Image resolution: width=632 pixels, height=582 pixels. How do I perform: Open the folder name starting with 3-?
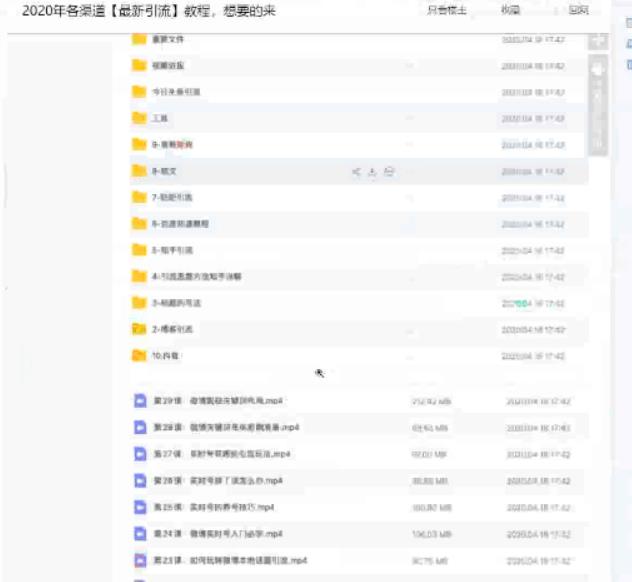tap(176, 303)
